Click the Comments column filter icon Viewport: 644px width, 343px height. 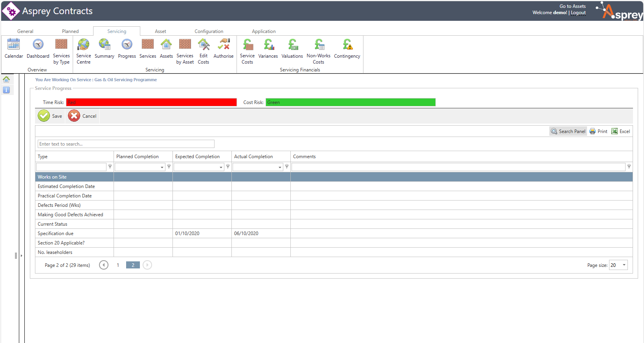click(629, 167)
